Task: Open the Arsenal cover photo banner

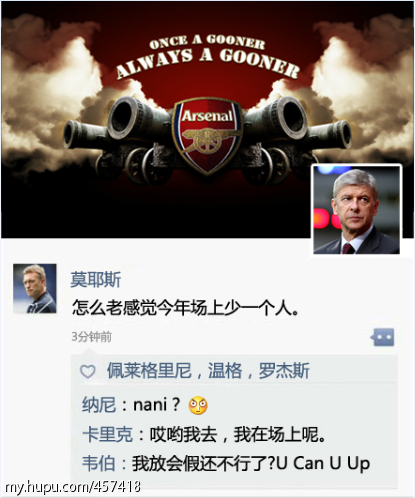Action: (207, 119)
